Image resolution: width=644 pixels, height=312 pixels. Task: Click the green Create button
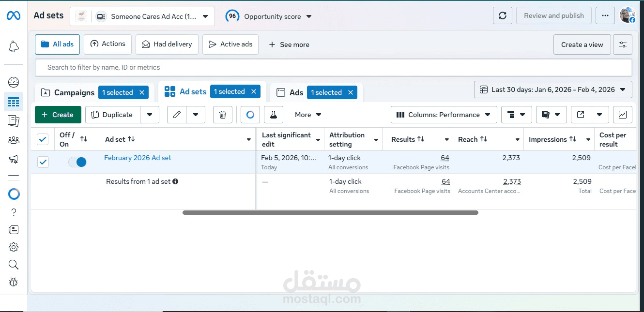click(x=58, y=115)
